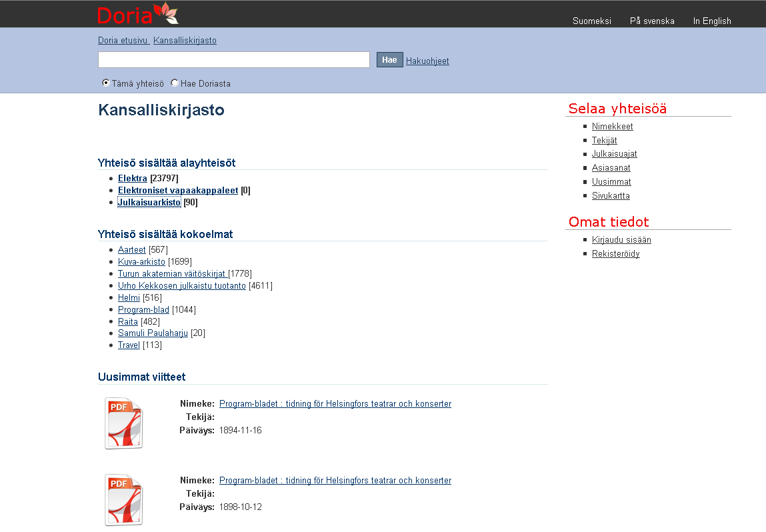This screenshot has height=532, width=766.
Task: Switch language to In English
Action: tap(712, 21)
